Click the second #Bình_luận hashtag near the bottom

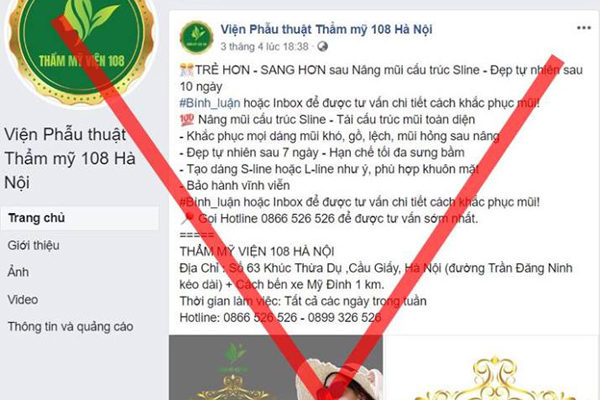pos(210,202)
